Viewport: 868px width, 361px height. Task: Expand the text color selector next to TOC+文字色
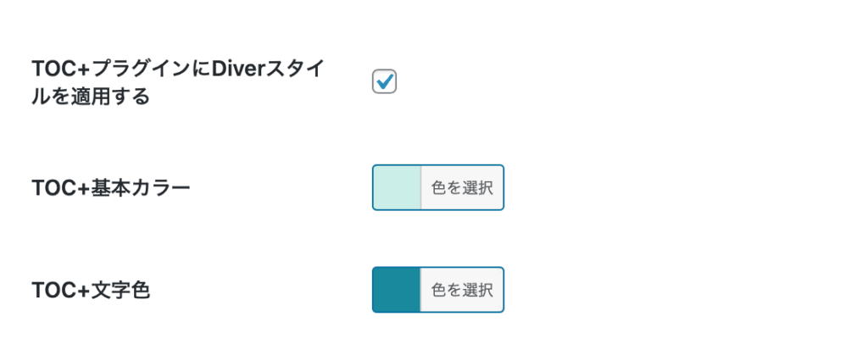pyautogui.click(x=462, y=290)
